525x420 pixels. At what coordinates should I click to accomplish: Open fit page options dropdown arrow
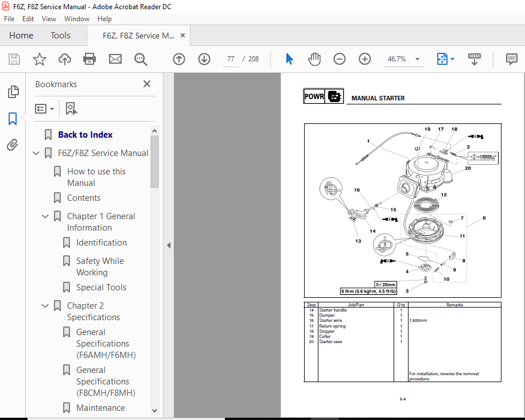(452, 59)
